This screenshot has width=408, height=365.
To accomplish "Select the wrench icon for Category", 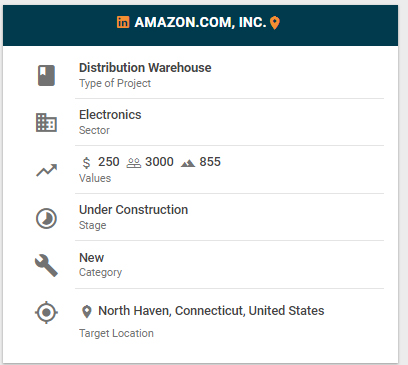I will (46, 266).
